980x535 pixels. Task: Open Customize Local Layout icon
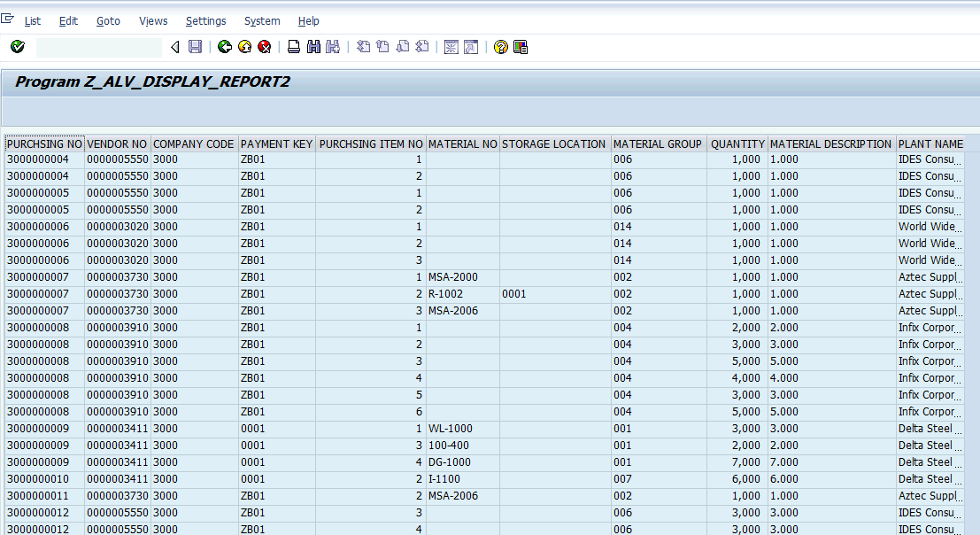pos(520,46)
